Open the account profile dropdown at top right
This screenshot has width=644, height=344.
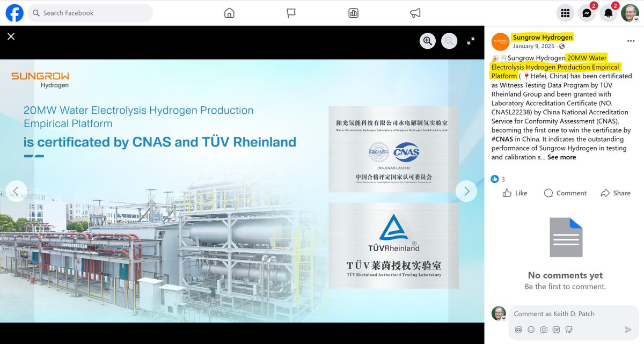coord(630,13)
